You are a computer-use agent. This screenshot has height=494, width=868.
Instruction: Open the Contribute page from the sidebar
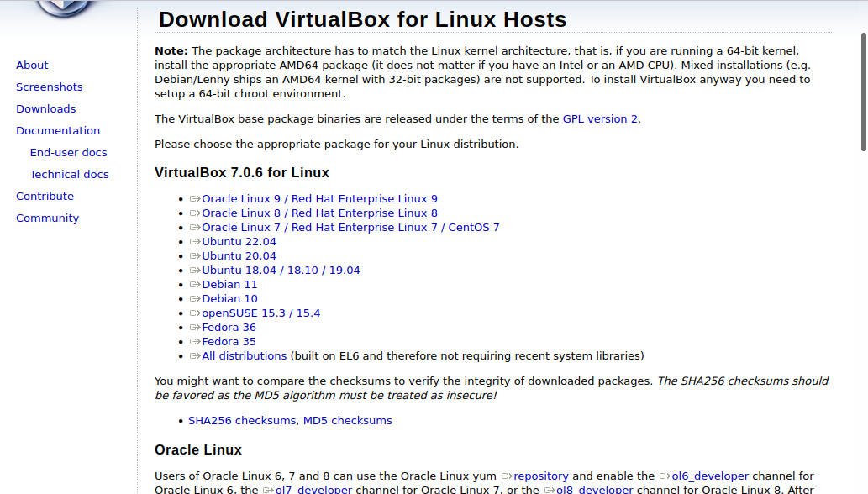pos(45,196)
